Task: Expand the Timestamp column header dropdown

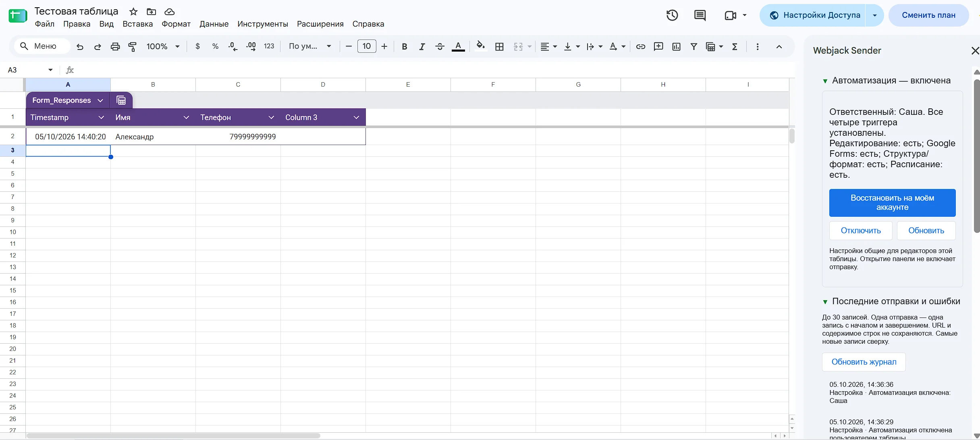Action: coord(101,117)
